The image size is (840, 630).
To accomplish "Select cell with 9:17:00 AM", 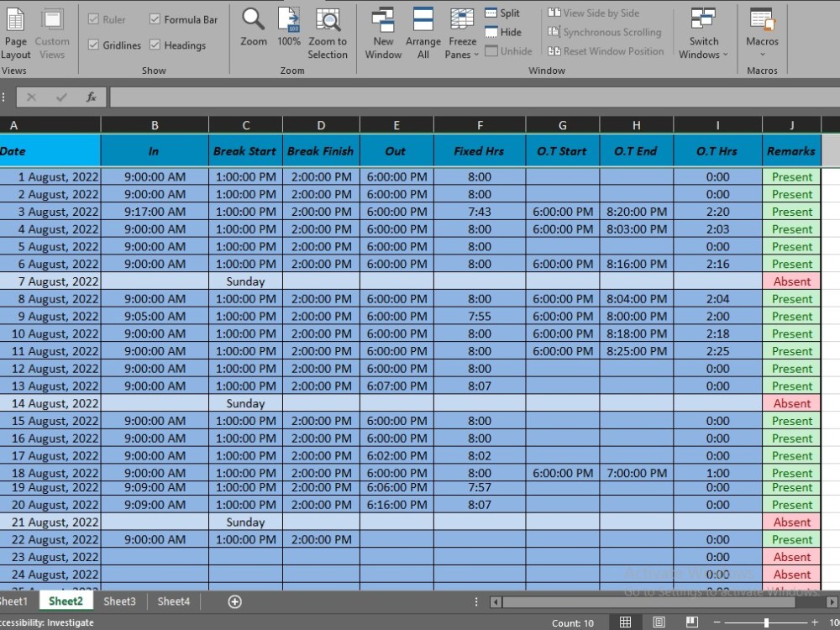I will click(155, 212).
